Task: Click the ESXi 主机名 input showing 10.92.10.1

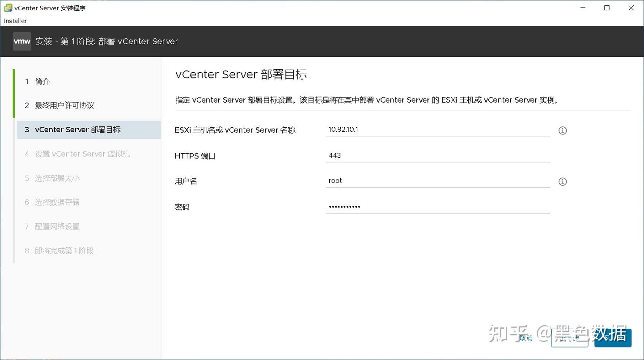Action: coord(438,130)
